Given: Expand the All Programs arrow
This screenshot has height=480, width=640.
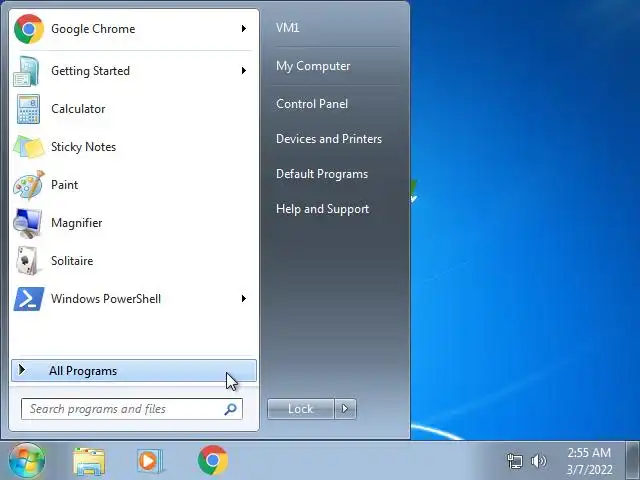Looking at the screenshot, I should click(x=22, y=370).
